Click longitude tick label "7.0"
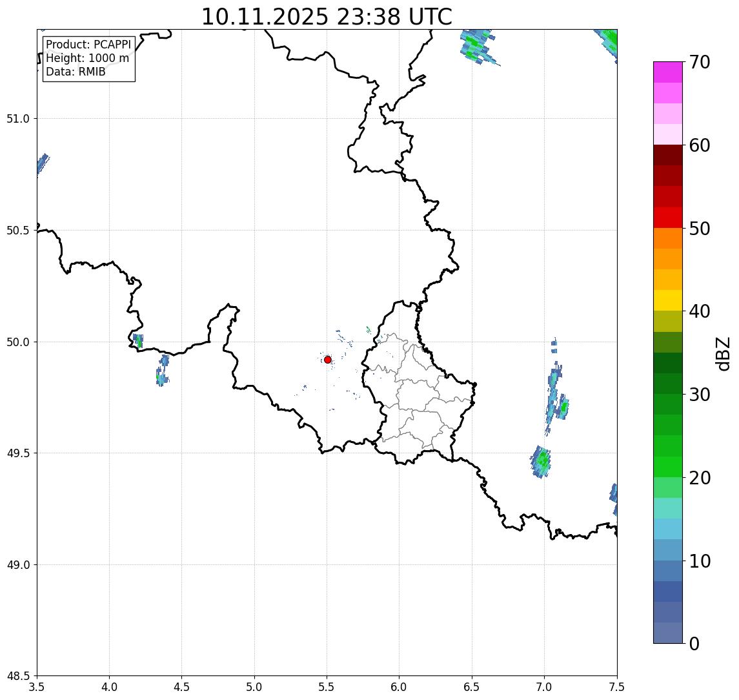The width and height of the screenshot is (739, 700). pyautogui.click(x=544, y=687)
